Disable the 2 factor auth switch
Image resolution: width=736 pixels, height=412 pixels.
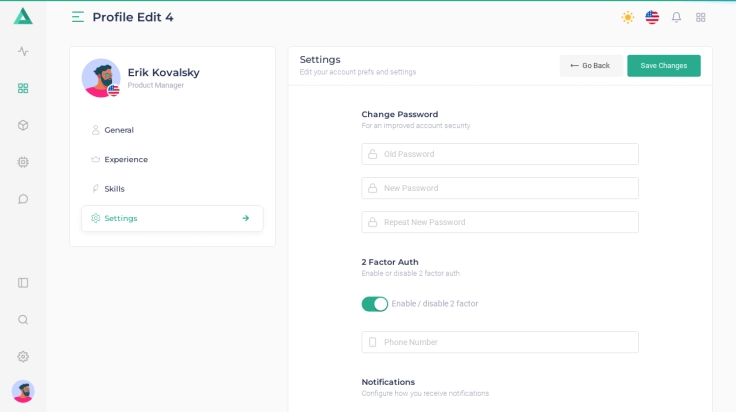(x=374, y=304)
